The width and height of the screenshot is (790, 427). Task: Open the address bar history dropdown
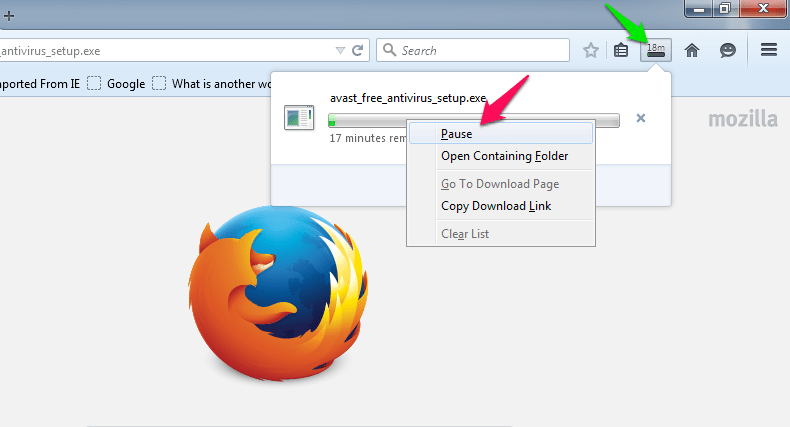click(340, 50)
